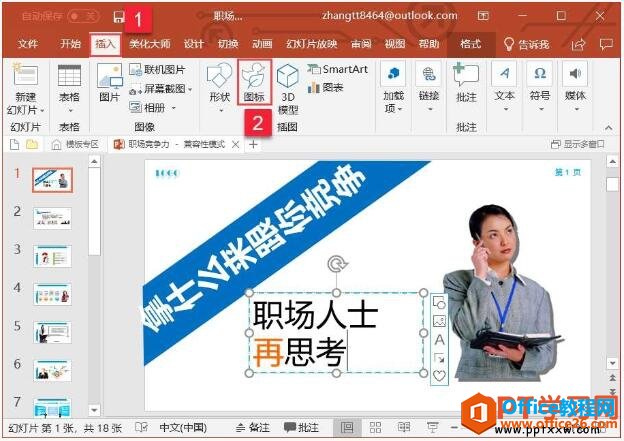Open the 幻灯片放映 tab
This screenshot has width=624, height=441.
[x=312, y=44]
